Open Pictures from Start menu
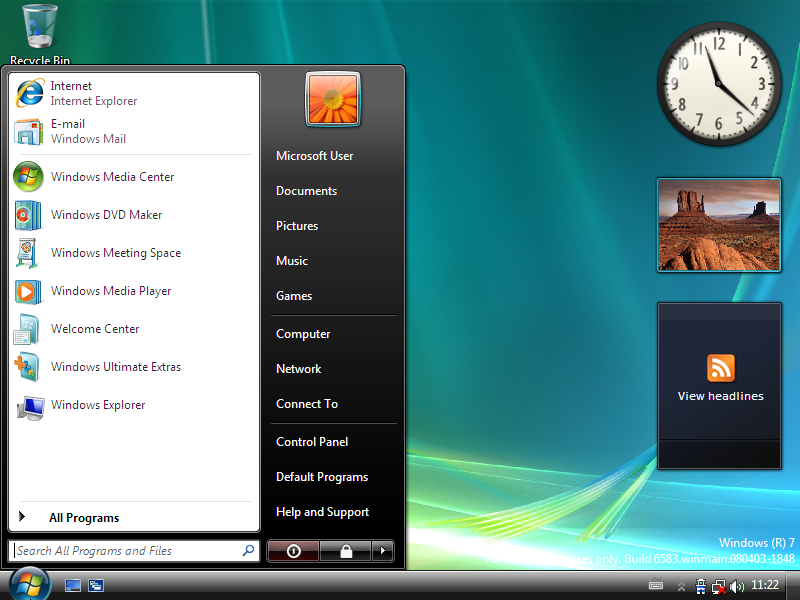 click(x=297, y=226)
